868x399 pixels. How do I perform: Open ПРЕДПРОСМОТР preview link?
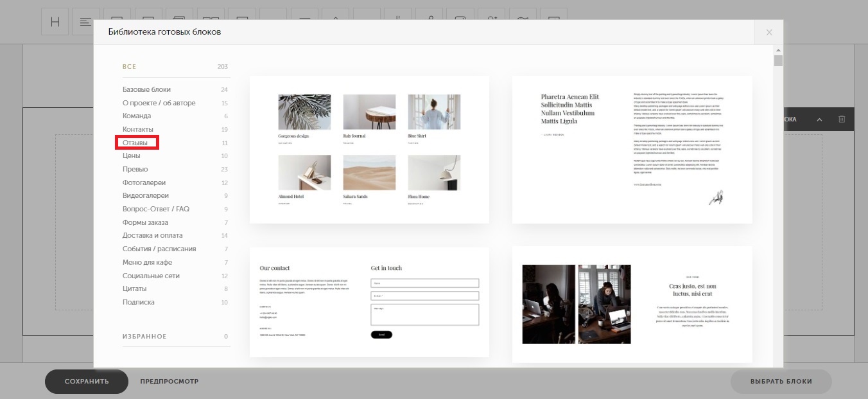[x=169, y=382]
